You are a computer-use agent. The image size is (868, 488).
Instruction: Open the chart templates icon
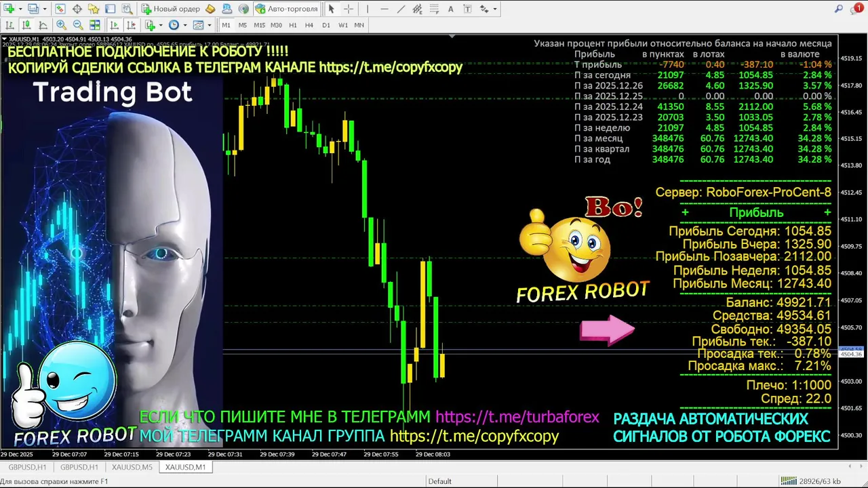tap(198, 25)
